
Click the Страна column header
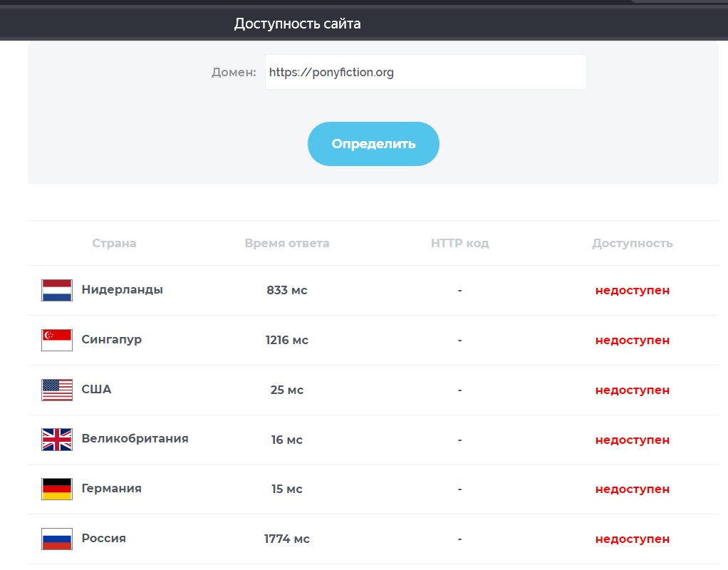[x=114, y=243]
